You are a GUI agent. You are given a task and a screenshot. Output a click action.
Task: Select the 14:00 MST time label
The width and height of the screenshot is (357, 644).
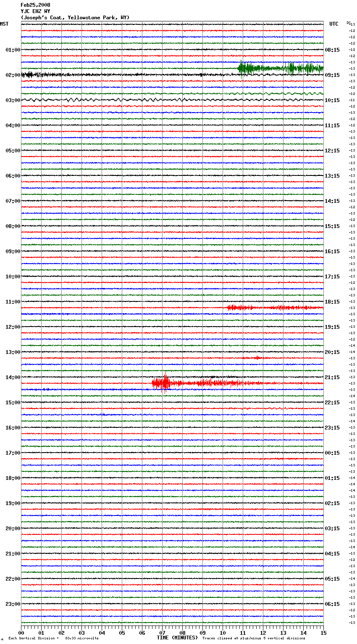pyautogui.click(x=13, y=377)
